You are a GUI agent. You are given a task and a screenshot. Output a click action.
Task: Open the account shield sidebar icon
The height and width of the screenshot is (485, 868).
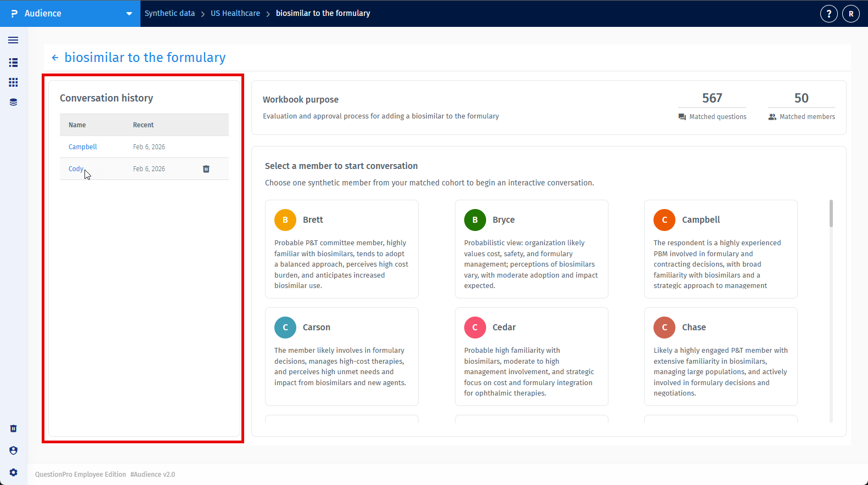(x=13, y=450)
